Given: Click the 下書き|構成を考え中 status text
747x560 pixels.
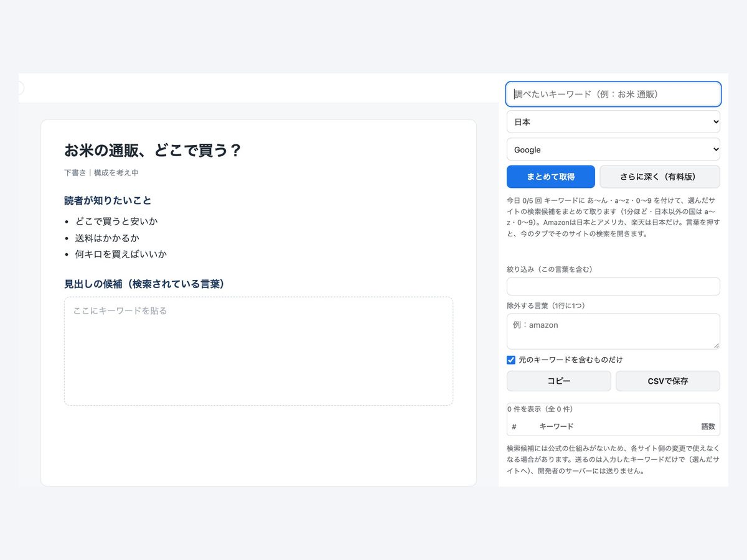Looking at the screenshot, I should click(101, 172).
